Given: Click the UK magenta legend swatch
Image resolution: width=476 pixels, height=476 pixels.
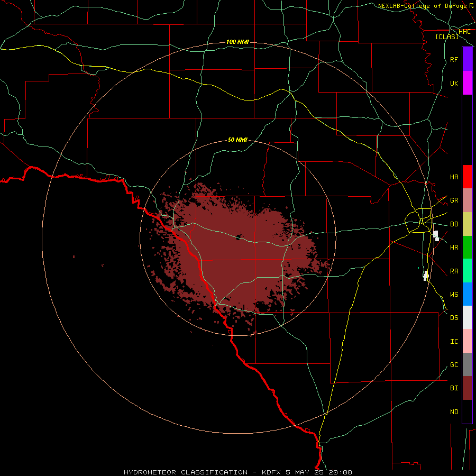Looking at the screenshot, I should coord(467,83).
